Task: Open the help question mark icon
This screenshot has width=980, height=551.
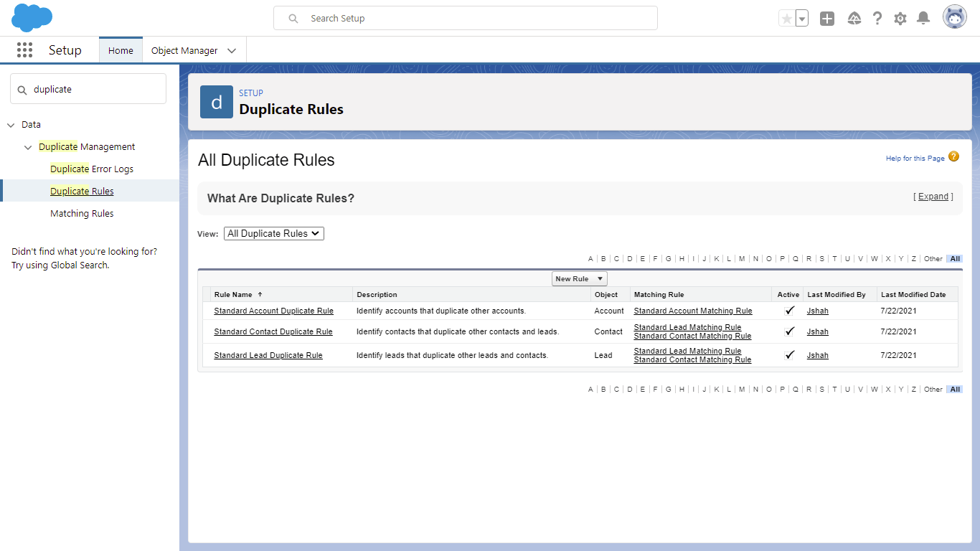Action: point(877,19)
